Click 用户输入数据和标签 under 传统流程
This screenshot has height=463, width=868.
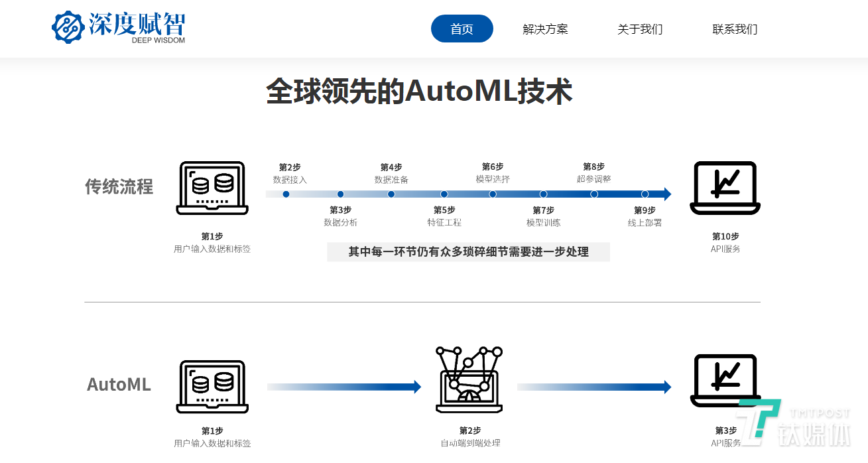pyautogui.click(x=212, y=249)
